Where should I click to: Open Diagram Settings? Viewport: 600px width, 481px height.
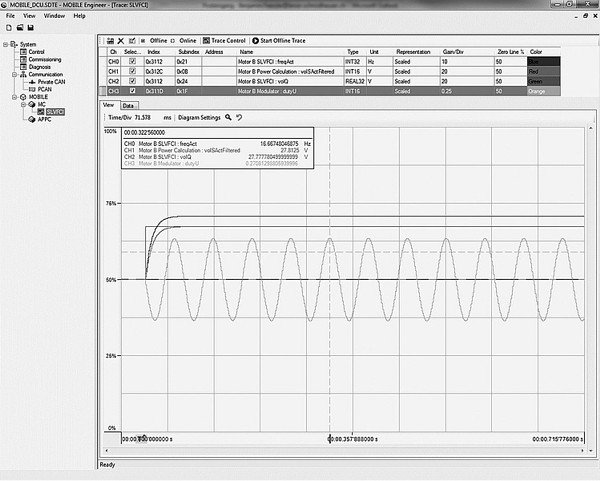(199, 117)
